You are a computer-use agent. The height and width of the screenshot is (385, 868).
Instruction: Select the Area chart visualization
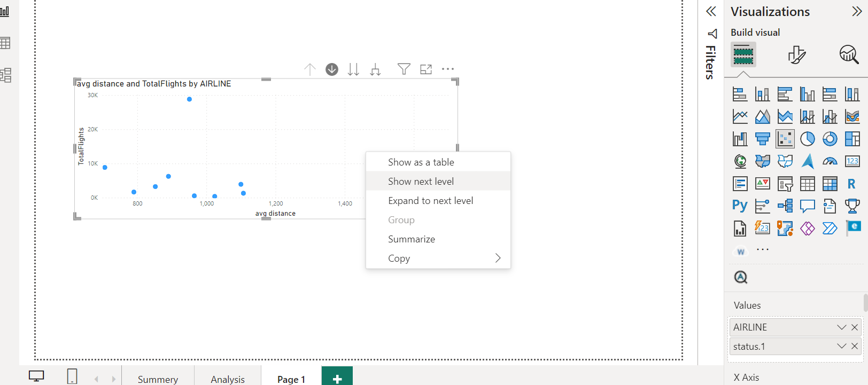(762, 116)
